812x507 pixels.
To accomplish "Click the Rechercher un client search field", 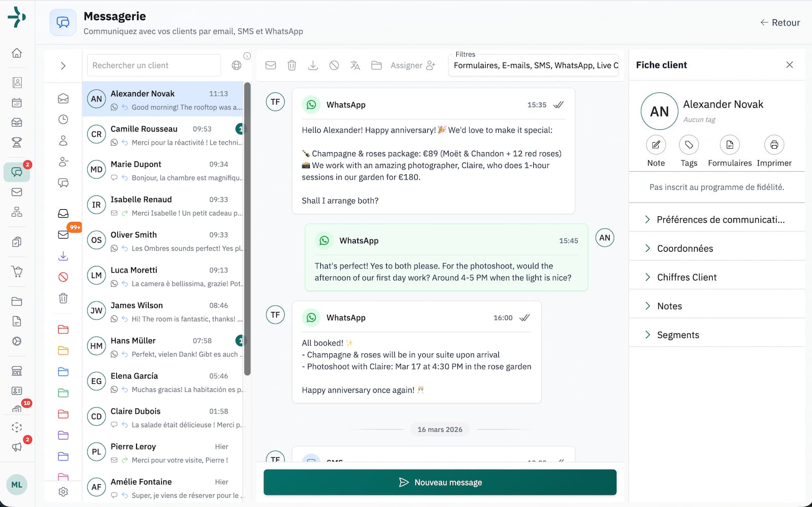I will click(x=154, y=65).
